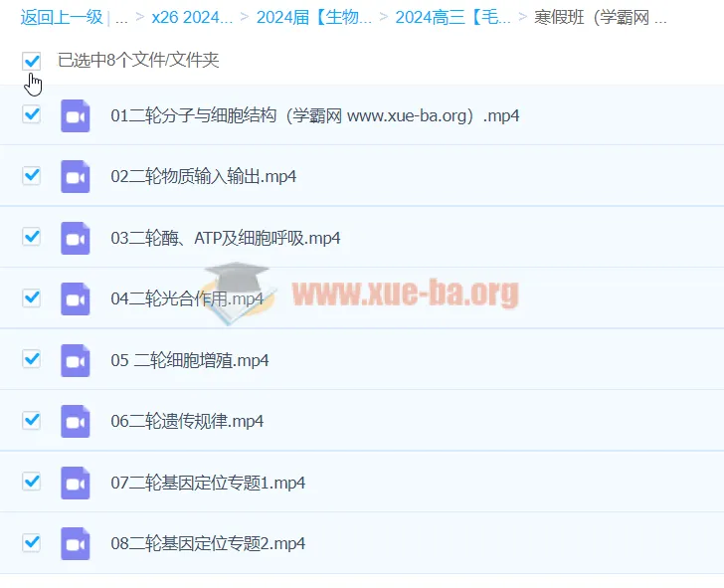Viewport: 724px width, 588px height.
Task: Click the video icon for 06二轮遗传规律.mp4
Action: [x=76, y=421]
